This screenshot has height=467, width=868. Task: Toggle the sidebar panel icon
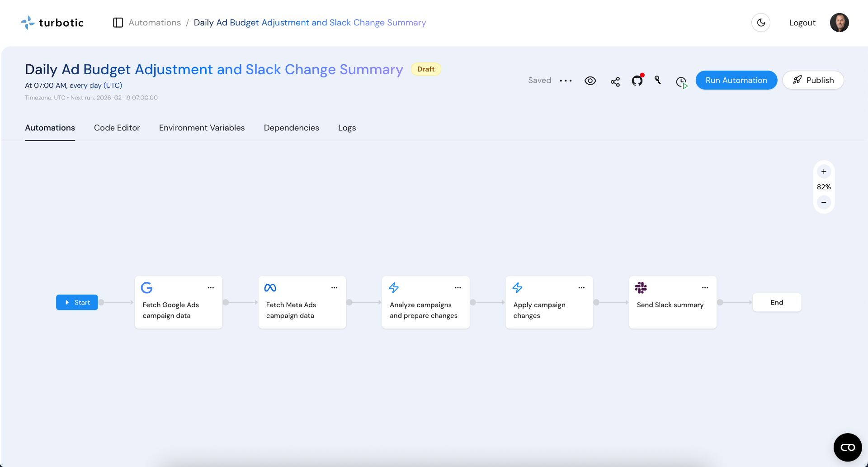pos(118,23)
